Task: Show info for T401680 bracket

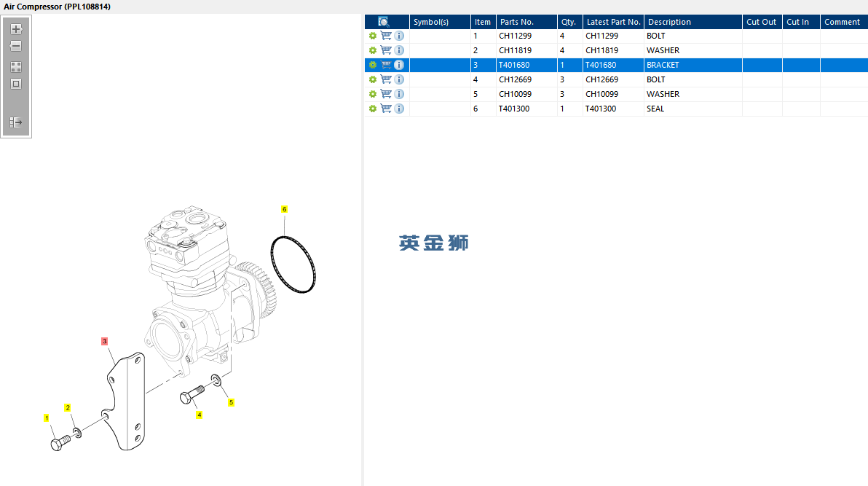Action: 399,65
